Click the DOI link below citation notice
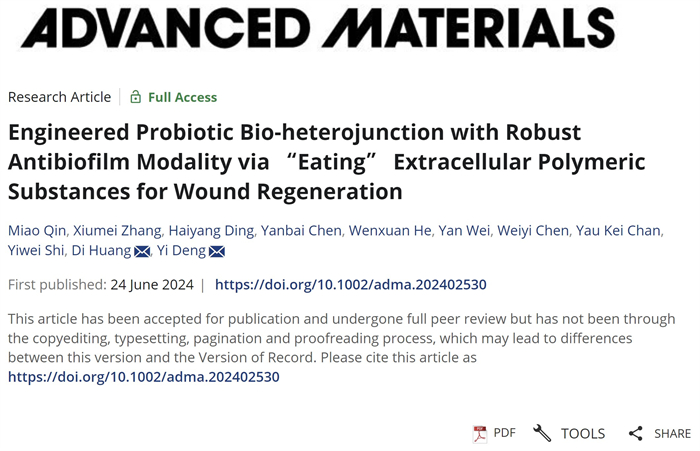Image resolution: width=700 pixels, height=451 pixels. [x=143, y=377]
